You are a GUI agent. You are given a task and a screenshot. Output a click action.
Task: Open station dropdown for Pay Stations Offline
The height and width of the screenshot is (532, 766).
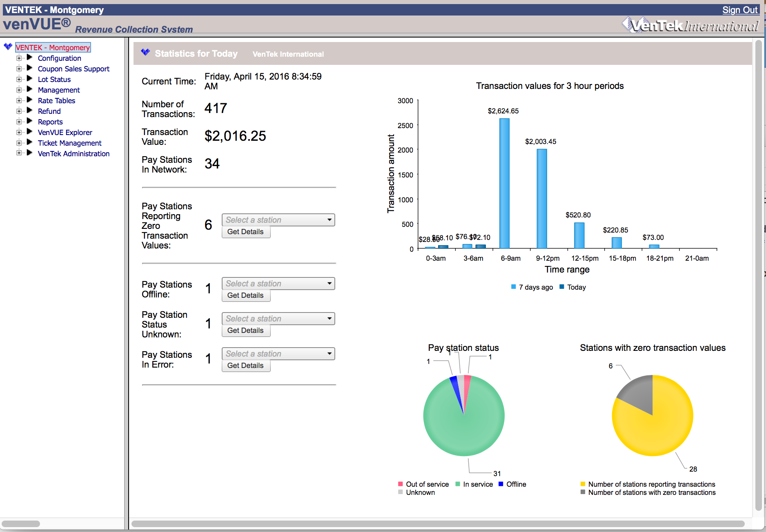coord(278,284)
